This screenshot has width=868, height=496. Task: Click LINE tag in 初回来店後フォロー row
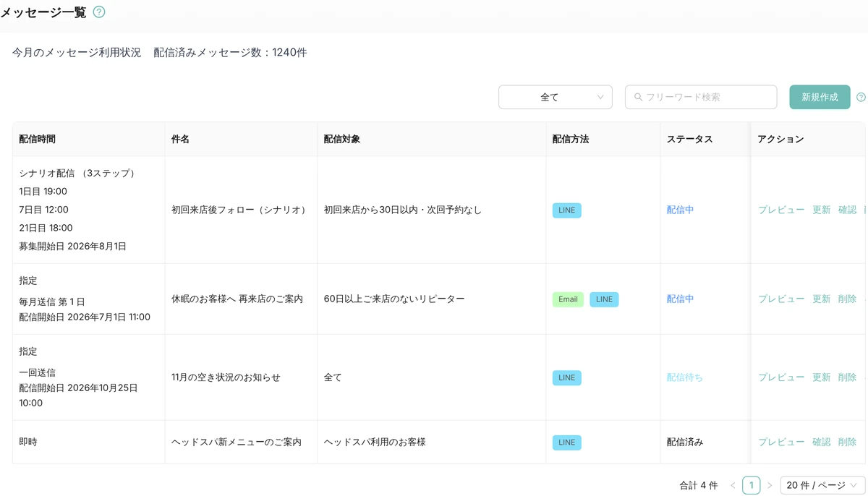coord(567,210)
